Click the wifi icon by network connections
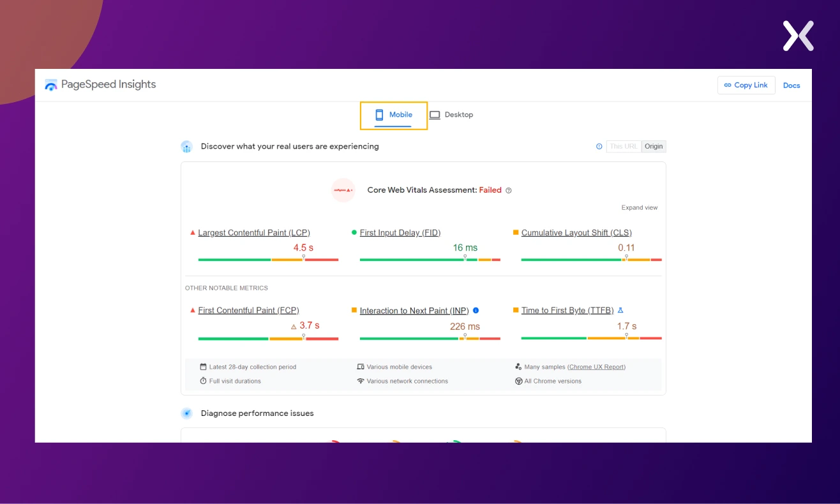 [361, 381]
